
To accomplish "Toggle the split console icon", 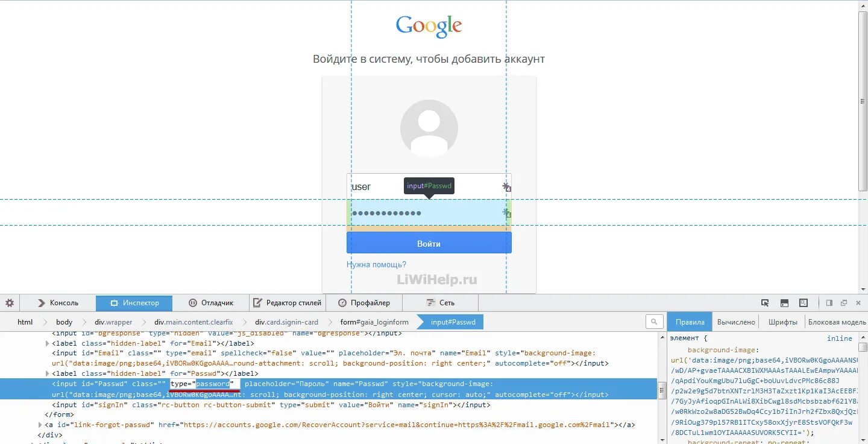I will [x=784, y=303].
